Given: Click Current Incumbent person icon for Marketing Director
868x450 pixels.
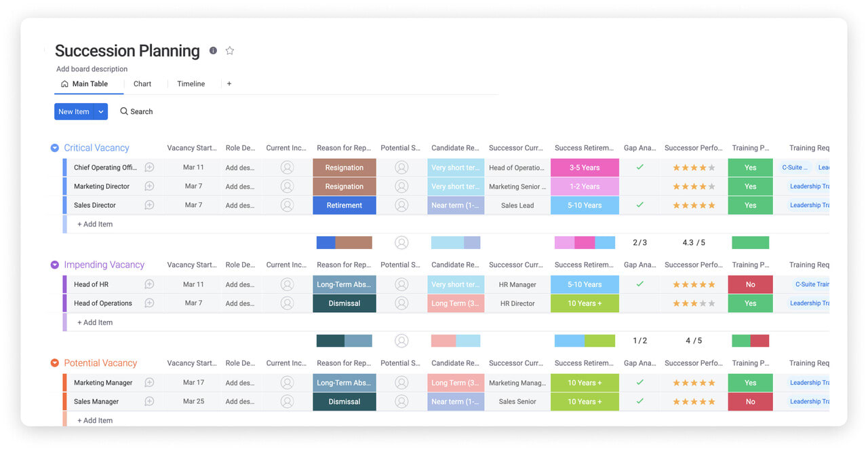Looking at the screenshot, I should click(x=287, y=187).
